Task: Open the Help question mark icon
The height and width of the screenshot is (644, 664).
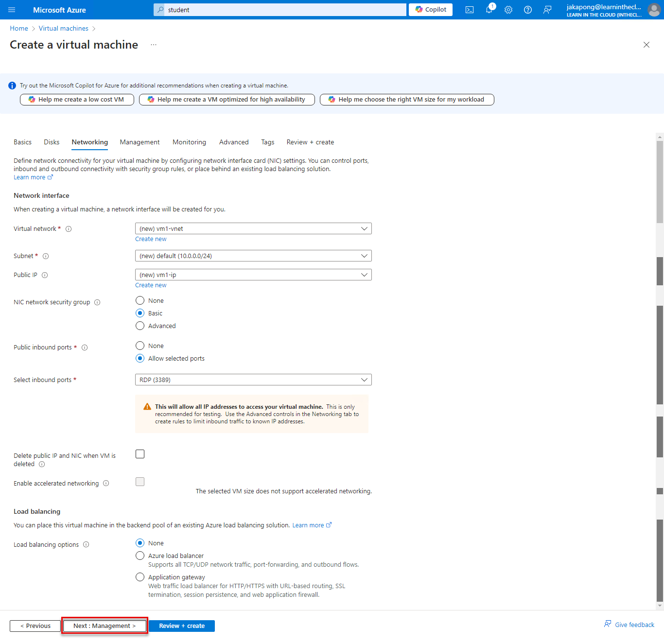Action: [528, 10]
